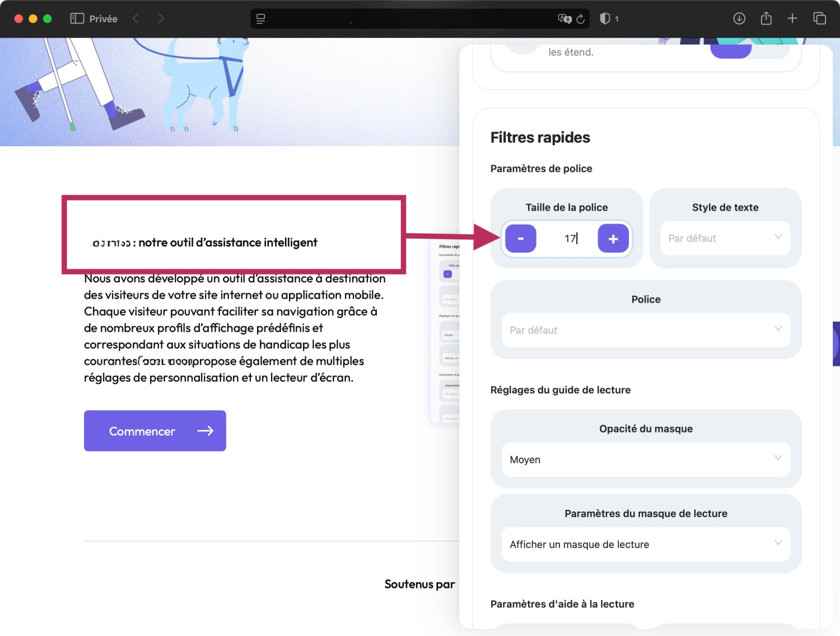The height and width of the screenshot is (636, 840).
Task: Reload the current page
Action: pyautogui.click(x=581, y=19)
